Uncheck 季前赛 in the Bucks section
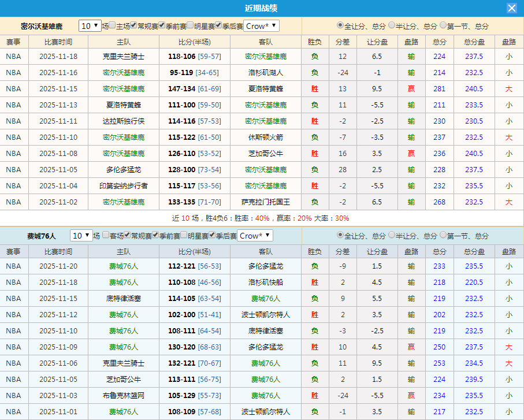This screenshot has height=420, width=524. point(161,26)
